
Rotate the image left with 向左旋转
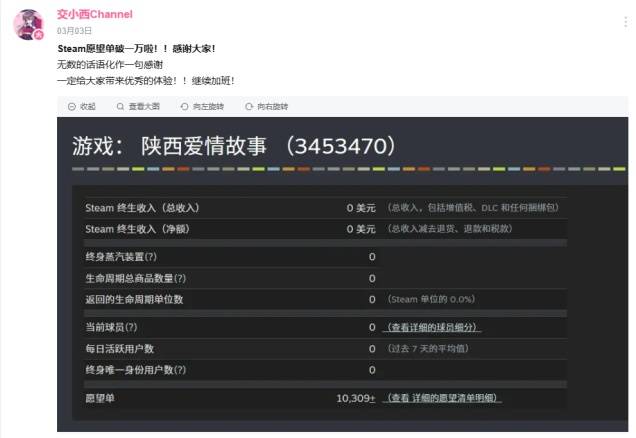[202, 107]
